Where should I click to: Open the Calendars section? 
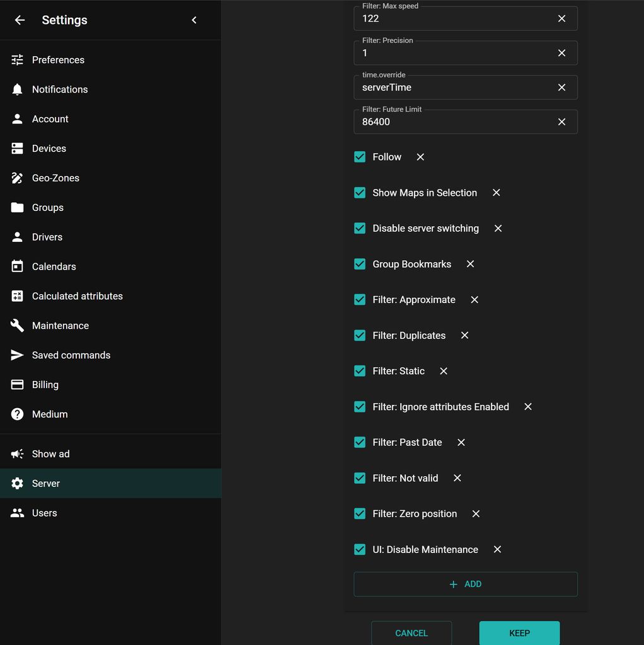pos(110,266)
